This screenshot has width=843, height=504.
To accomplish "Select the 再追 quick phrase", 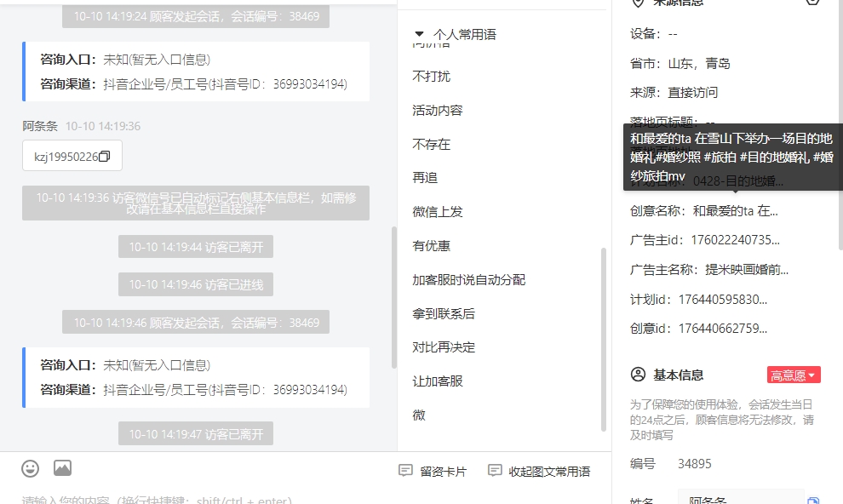I will pos(425,178).
